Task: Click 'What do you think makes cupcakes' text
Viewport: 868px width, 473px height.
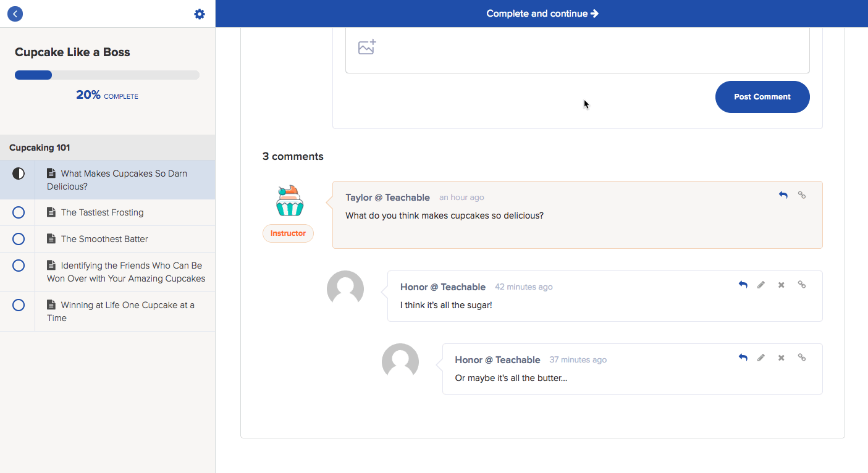Action: [444, 216]
